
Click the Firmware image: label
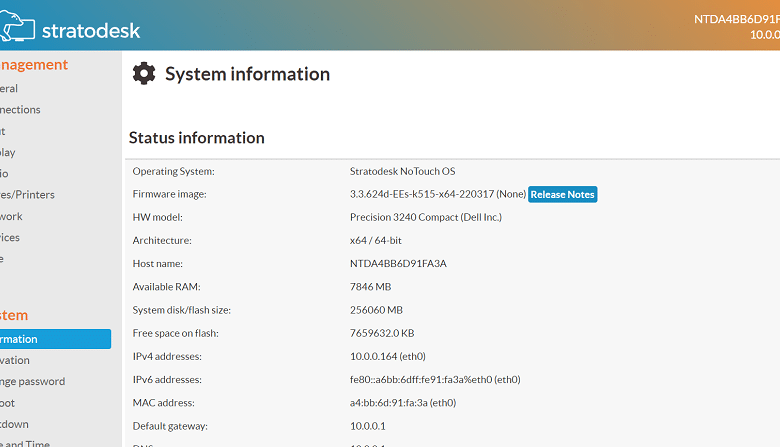coord(169,194)
